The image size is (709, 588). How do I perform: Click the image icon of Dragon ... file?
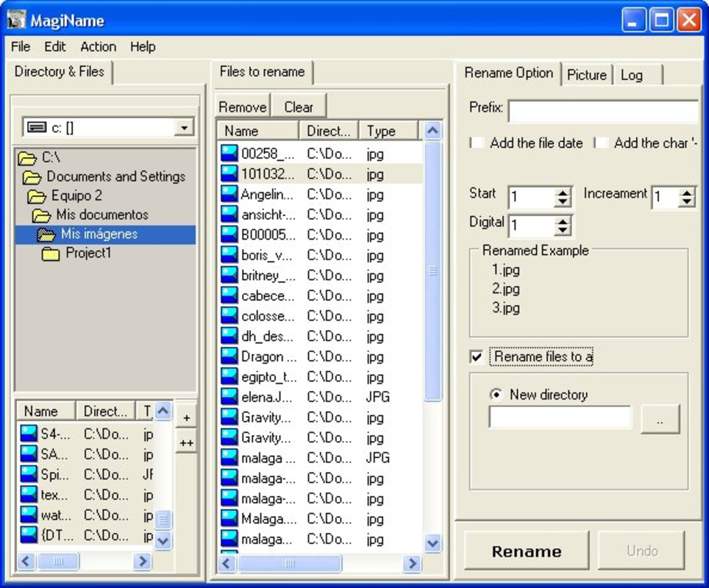[229, 356]
